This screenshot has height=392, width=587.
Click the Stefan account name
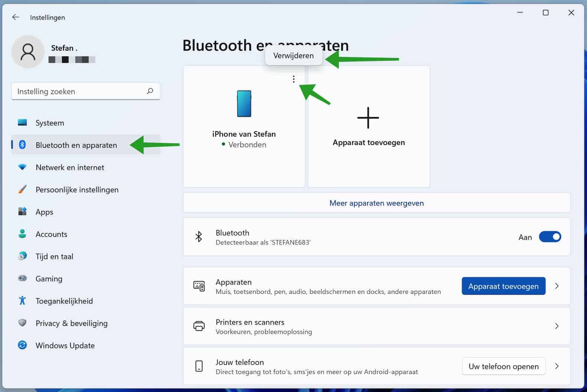[x=64, y=48]
